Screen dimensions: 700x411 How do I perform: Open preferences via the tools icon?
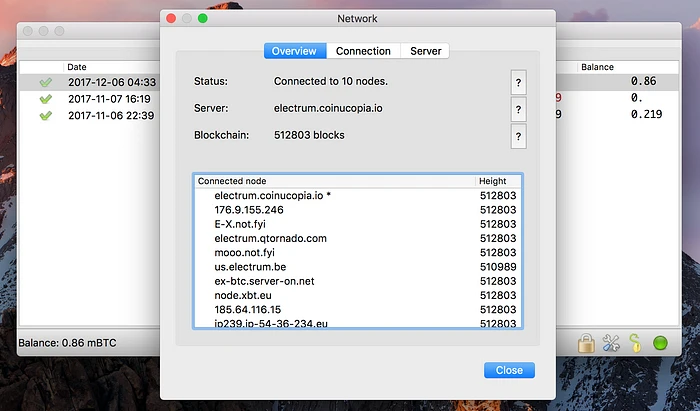point(610,345)
